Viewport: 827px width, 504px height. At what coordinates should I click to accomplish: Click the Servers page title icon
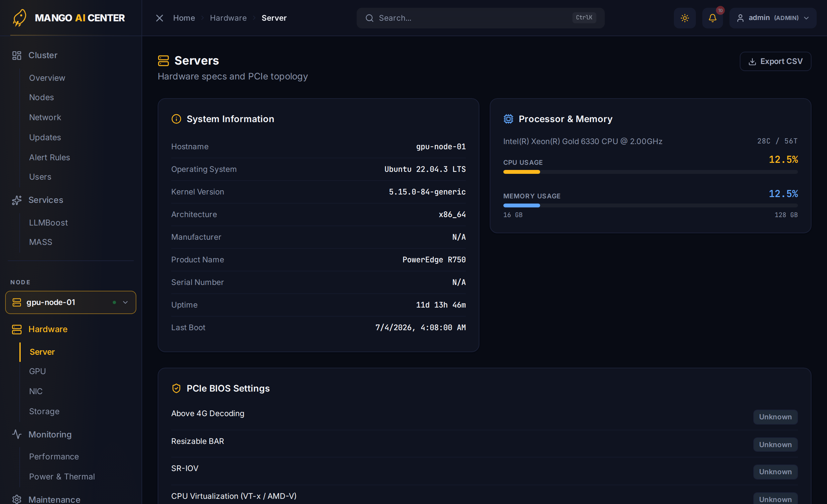point(163,61)
